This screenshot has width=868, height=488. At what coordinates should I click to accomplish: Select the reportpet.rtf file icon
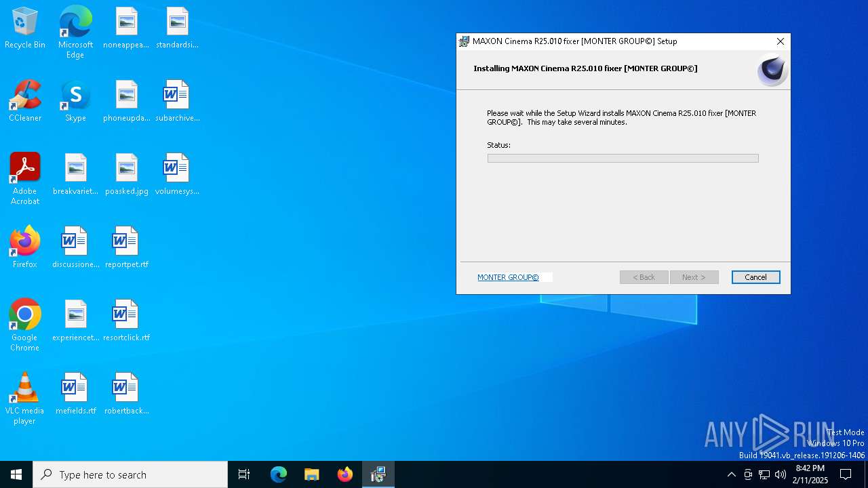click(126, 248)
